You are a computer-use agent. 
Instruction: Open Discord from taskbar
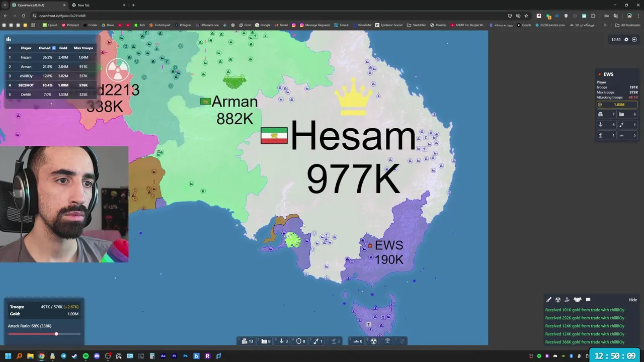pyautogui.click(x=97, y=356)
